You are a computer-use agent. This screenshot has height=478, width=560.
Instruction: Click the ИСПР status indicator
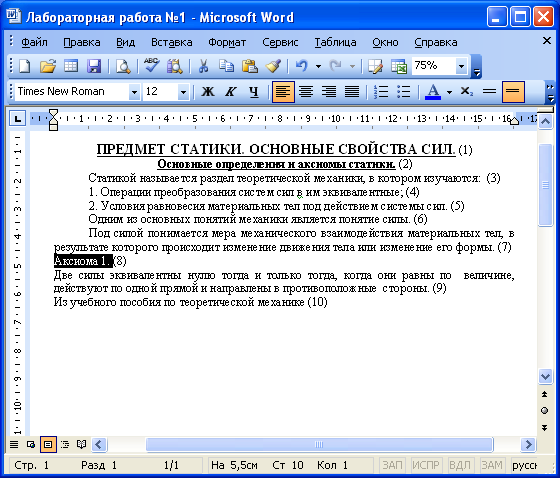click(x=426, y=465)
